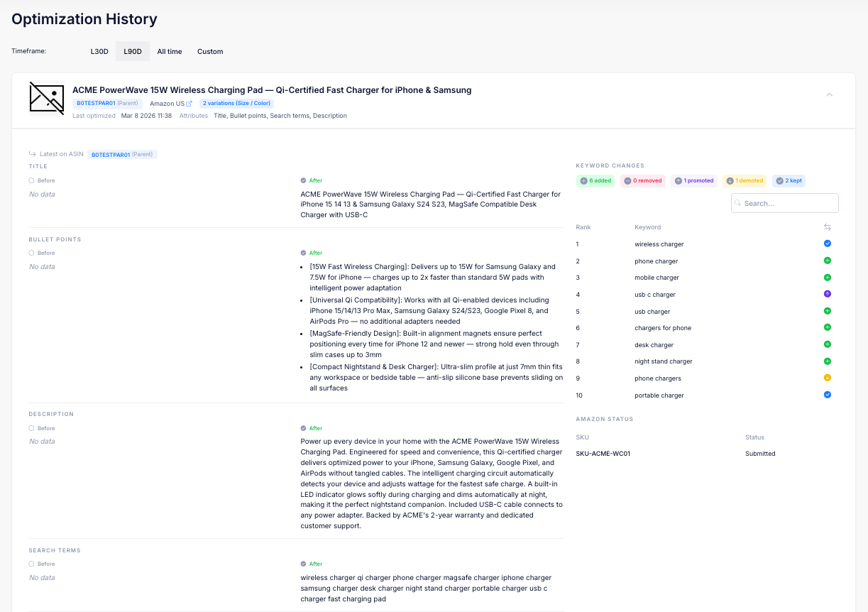The width and height of the screenshot is (868, 612).
Task: Select the Custom timeframe tab
Action: pos(210,51)
